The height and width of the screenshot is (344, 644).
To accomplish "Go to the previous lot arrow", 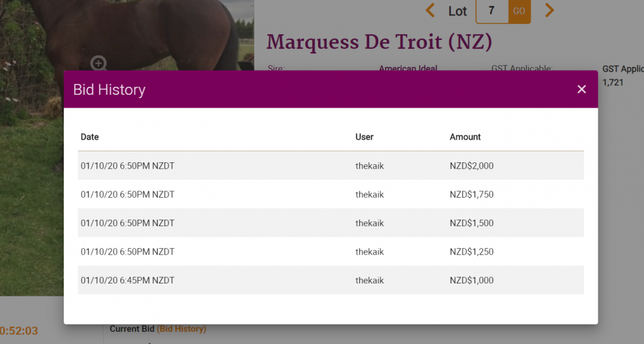I will (430, 10).
